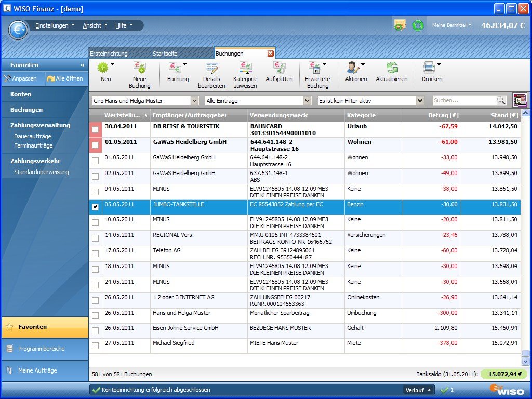The width and height of the screenshot is (532, 399).
Task: Click the Aktualisieren refresh icon
Action: coord(392,68)
